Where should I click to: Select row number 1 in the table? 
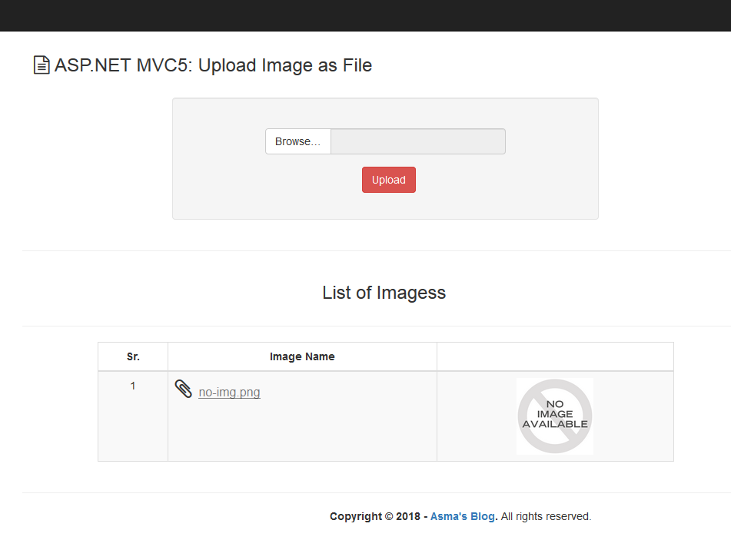coord(132,386)
